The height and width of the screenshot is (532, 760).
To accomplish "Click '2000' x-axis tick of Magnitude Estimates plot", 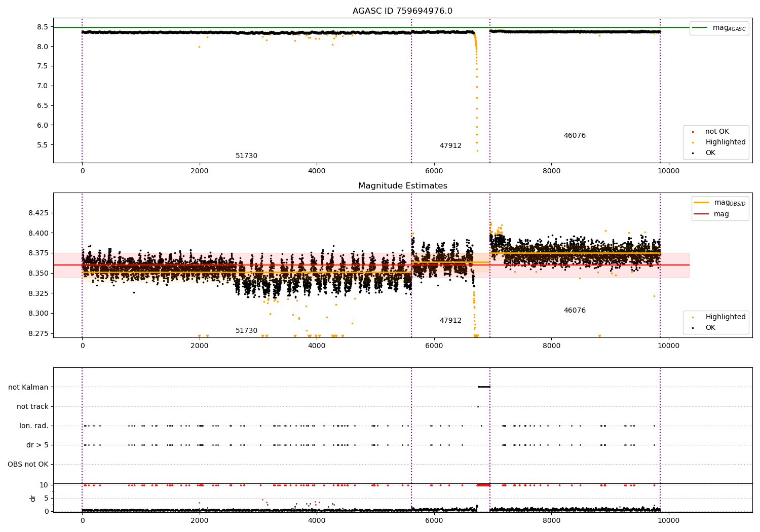I will coord(200,346).
